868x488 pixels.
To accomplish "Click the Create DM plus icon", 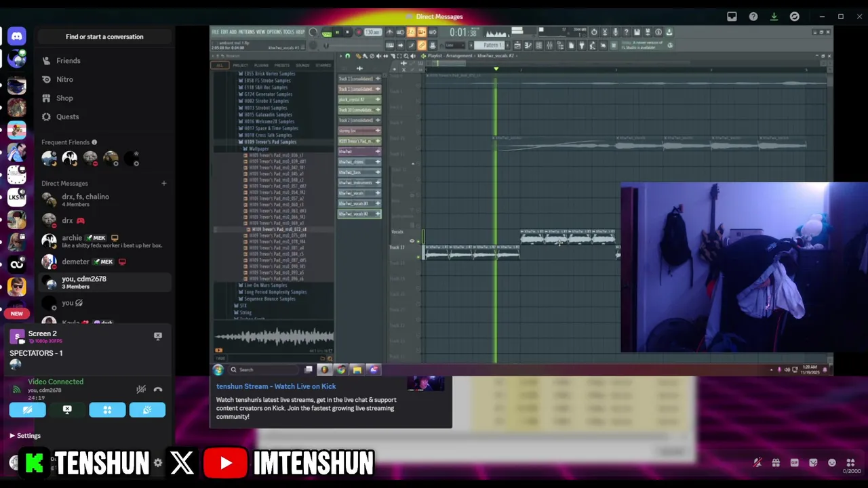I will pyautogui.click(x=163, y=183).
